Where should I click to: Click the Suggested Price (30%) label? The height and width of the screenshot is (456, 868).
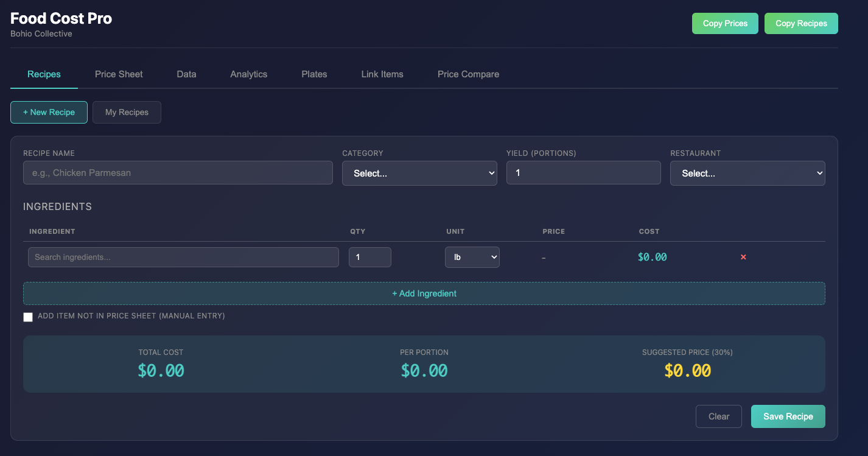coord(687,353)
